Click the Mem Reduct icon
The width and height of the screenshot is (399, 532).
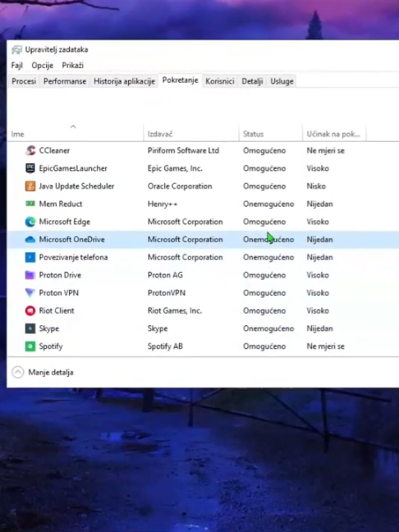coord(30,204)
